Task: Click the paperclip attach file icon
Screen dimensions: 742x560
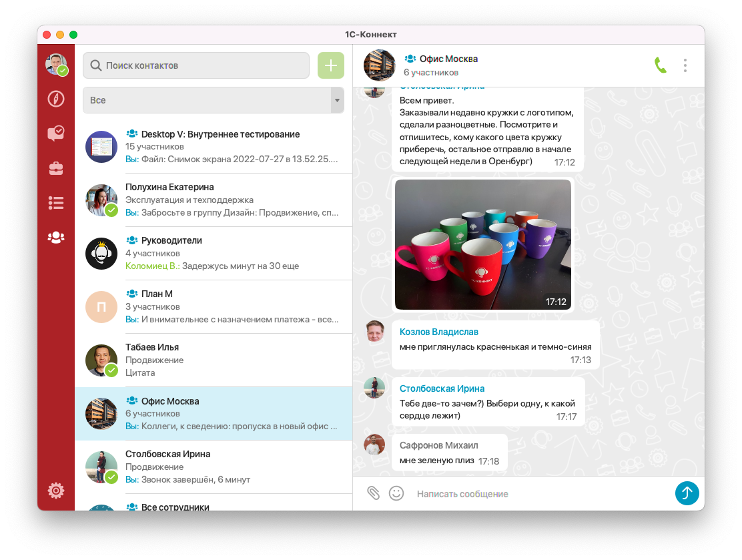Action: pyautogui.click(x=373, y=493)
